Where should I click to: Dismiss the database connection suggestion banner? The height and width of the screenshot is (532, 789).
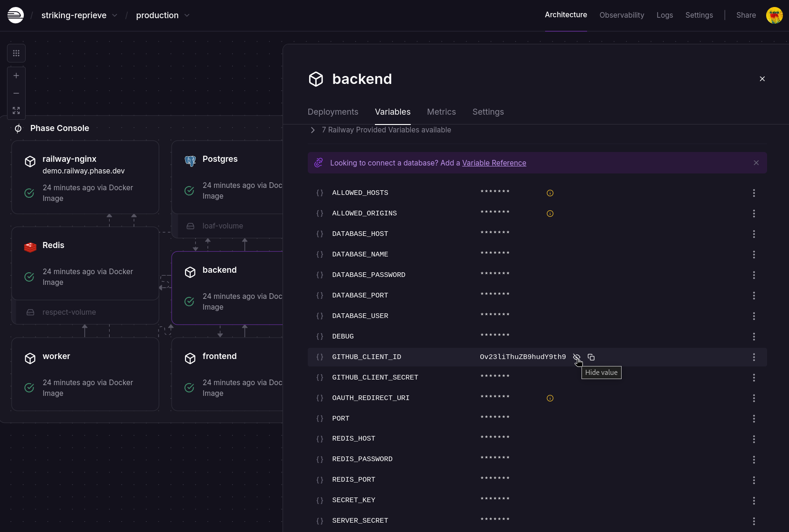point(756,163)
